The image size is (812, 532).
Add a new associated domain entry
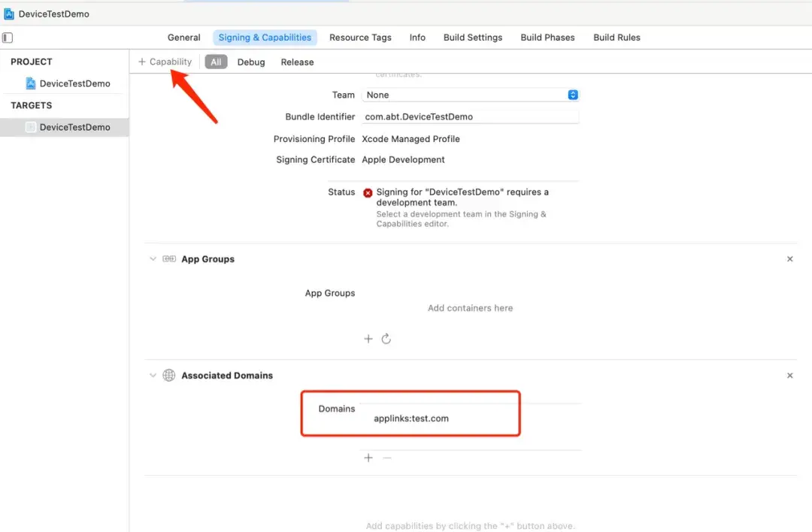pos(368,458)
